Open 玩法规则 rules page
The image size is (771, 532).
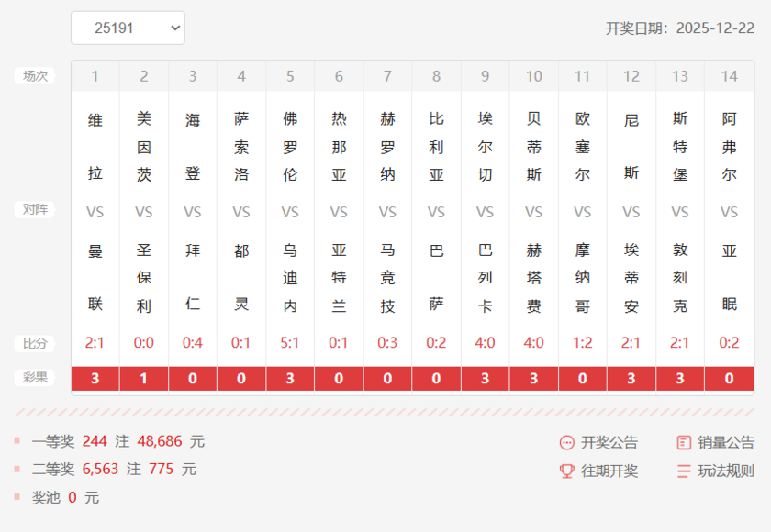tap(726, 471)
